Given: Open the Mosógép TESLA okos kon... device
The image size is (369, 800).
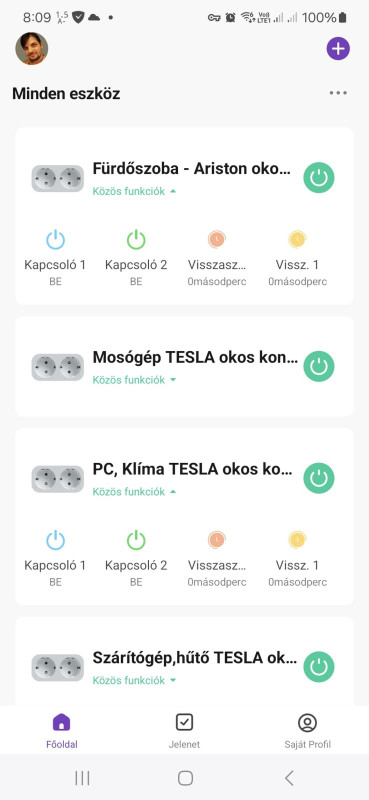Looking at the screenshot, I should (x=195, y=358).
